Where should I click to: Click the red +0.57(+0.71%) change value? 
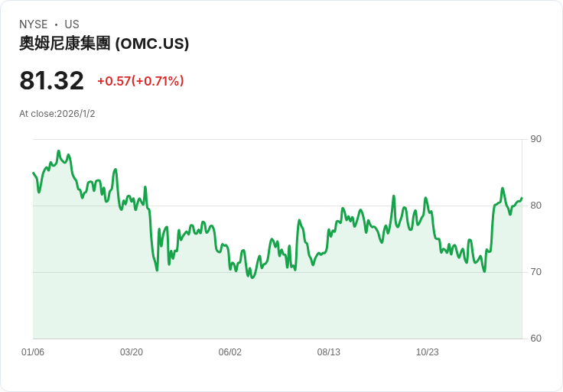[140, 81]
